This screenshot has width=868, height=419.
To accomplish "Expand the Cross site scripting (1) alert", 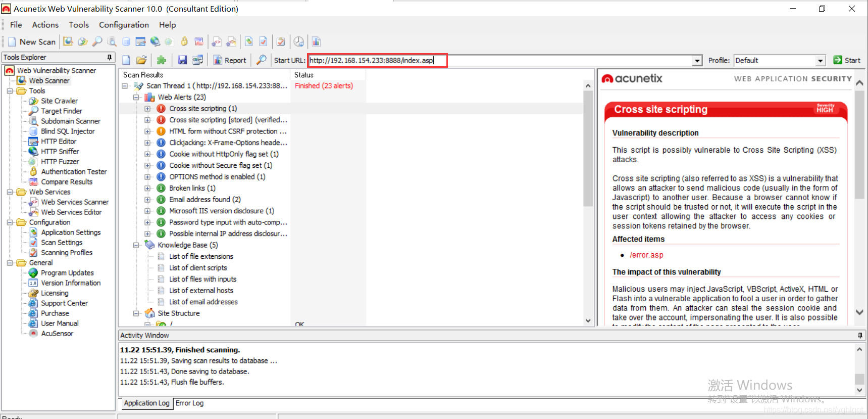I will click(147, 109).
